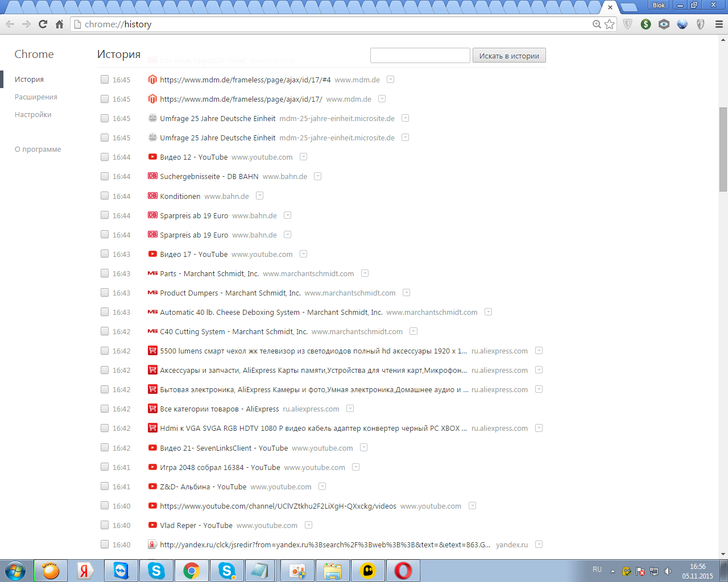The height and width of the screenshot is (582, 728).
Task: Open the Windows Start menu
Action: coord(15,571)
